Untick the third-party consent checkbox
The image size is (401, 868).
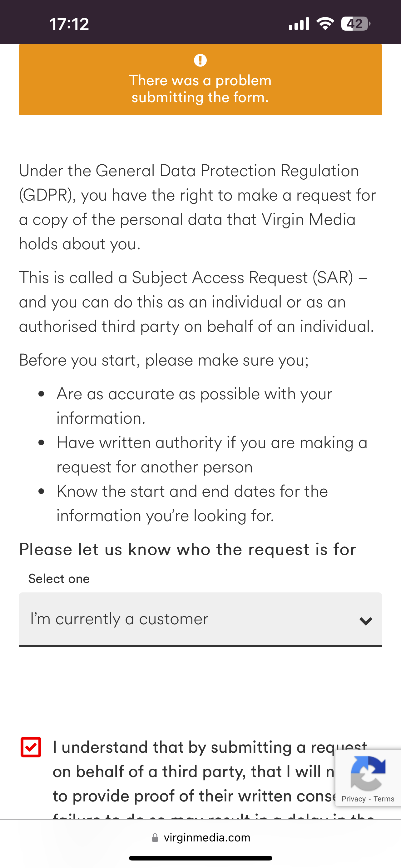tap(31, 747)
